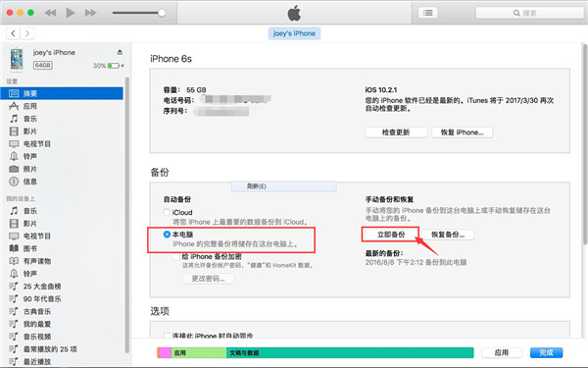588x368 pixels.
Task: Select the 本电脑 backup radio button
Action: (x=167, y=235)
